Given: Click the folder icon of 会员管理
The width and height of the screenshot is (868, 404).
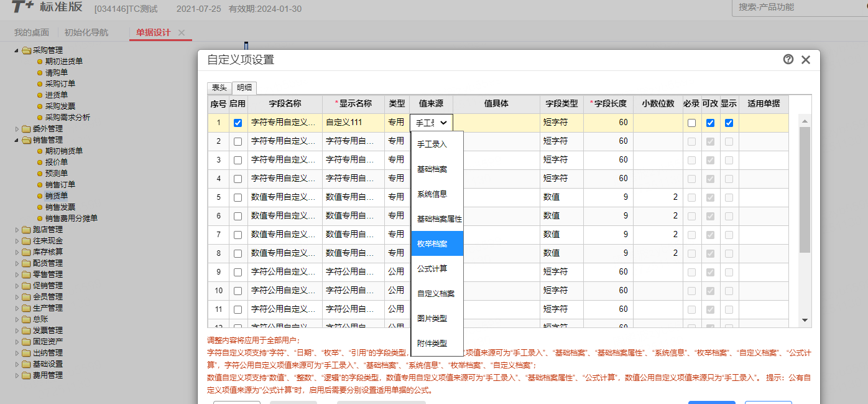Looking at the screenshot, I should 26,297.
